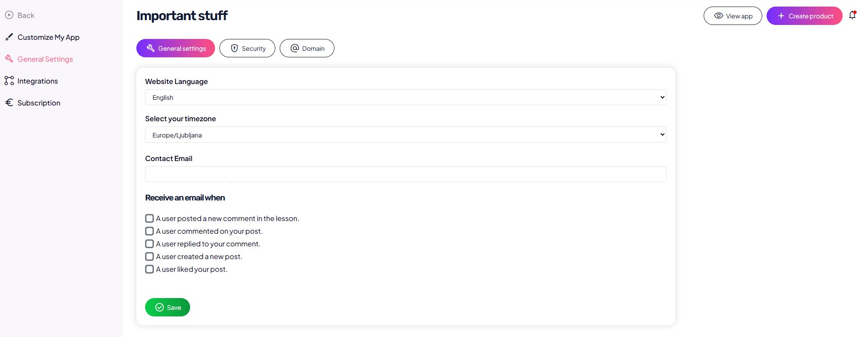
Task: Click the Customize My App brush icon
Action: (9, 37)
